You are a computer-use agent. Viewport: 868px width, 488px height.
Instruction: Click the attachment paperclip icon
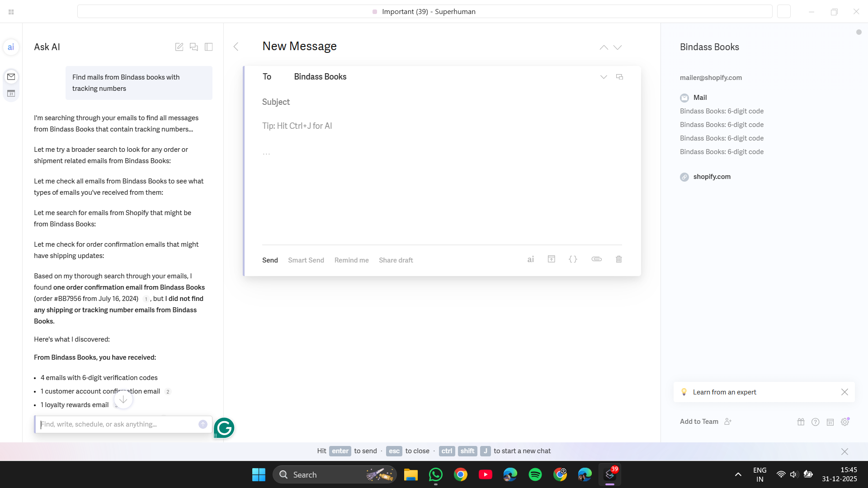(596, 259)
